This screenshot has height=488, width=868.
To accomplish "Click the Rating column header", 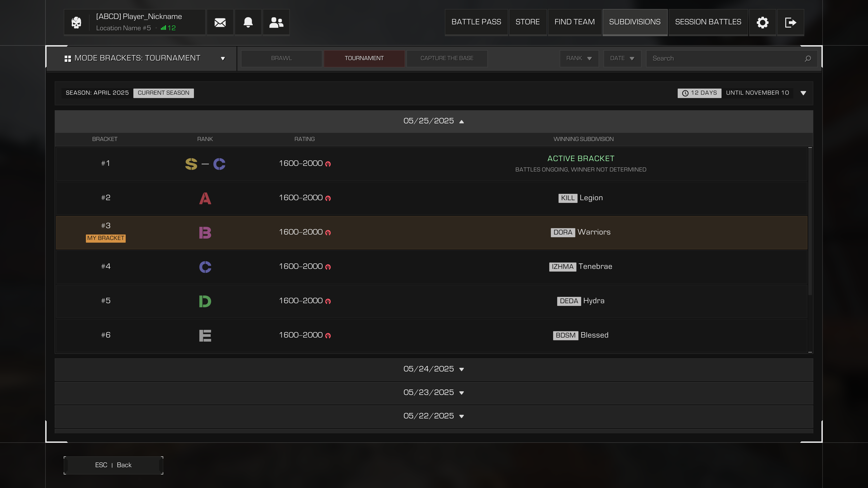I will [305, 139].
